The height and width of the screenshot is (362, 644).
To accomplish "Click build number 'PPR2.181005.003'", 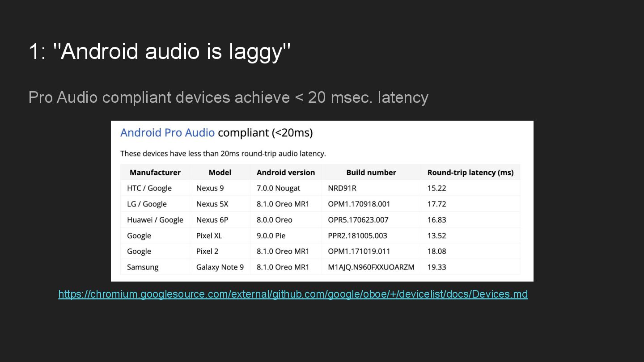I will click(x=358, y=236).
